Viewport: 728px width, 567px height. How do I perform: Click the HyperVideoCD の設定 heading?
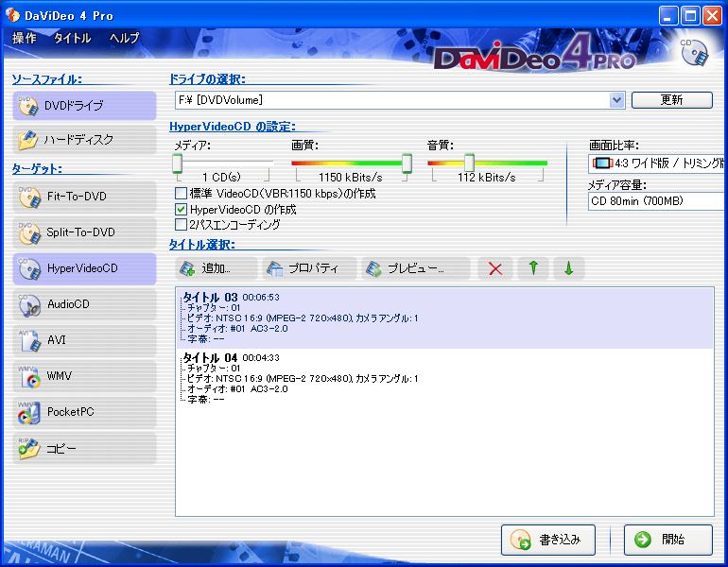point(233,127)
